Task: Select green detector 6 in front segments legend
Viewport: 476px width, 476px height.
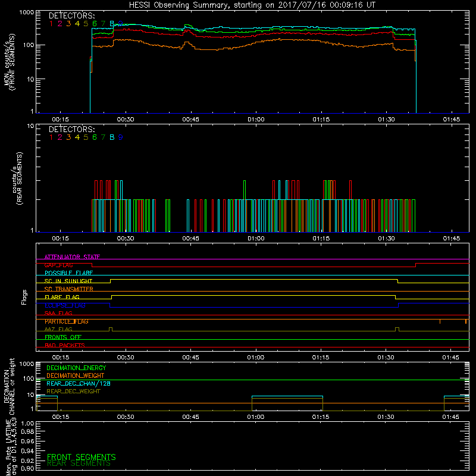Action: (95, 24)
